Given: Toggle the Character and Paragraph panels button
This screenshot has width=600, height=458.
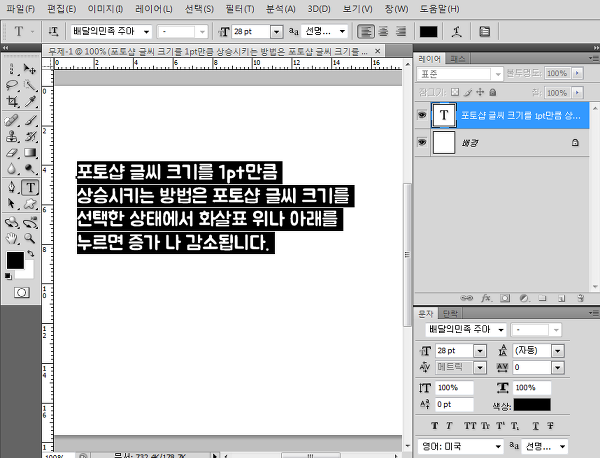Looking at the screenshot, I should click(x=484, y=31).
